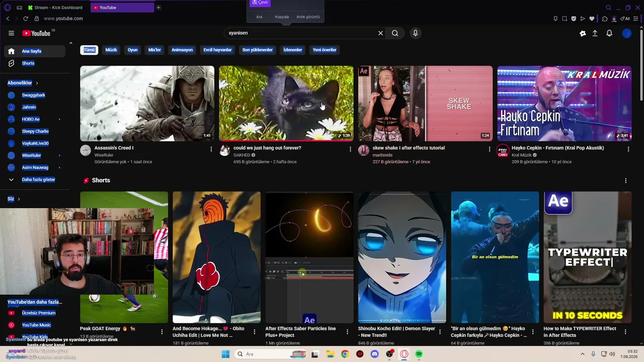Expand the Abonelikler section chevron

click(x=37, y=83)
